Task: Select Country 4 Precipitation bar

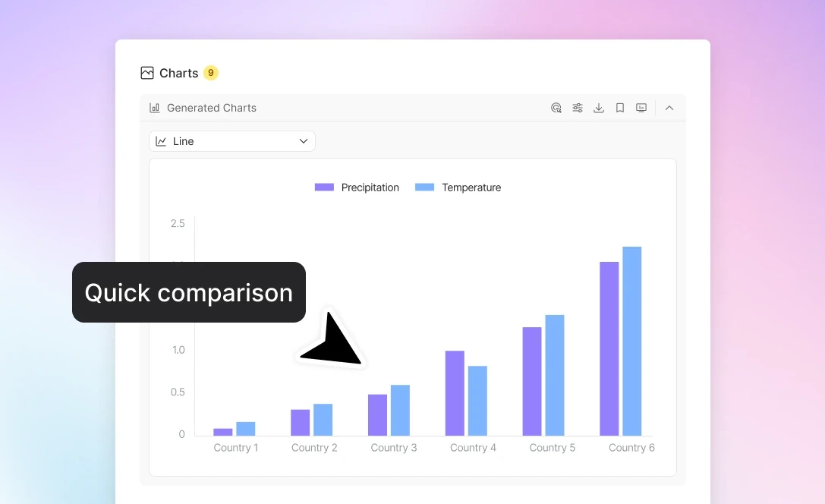Action: point(455,393)
